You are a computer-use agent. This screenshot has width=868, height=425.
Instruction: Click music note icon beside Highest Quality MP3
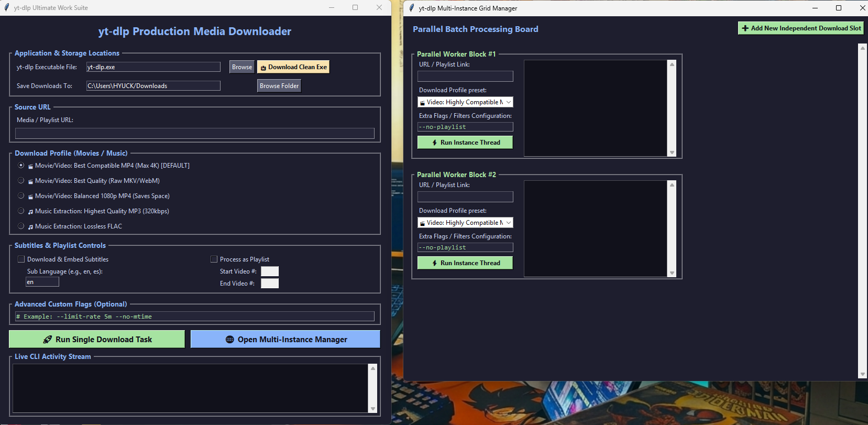[x=30, y=212]
